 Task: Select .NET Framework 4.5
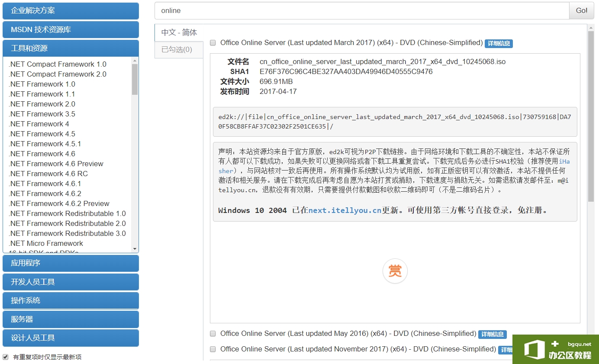click(x=42, y=134)
